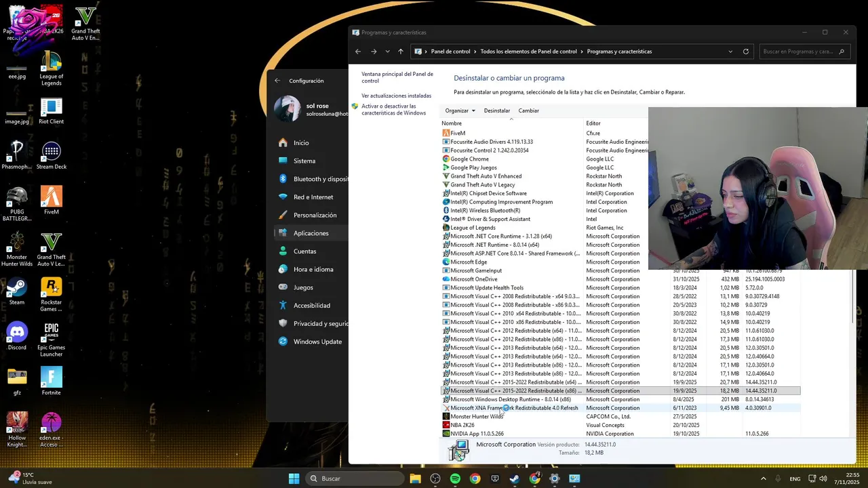The image size is (868, 488).
Task: Click Panel de control breadcrumb segment
Action: (451, 52)
